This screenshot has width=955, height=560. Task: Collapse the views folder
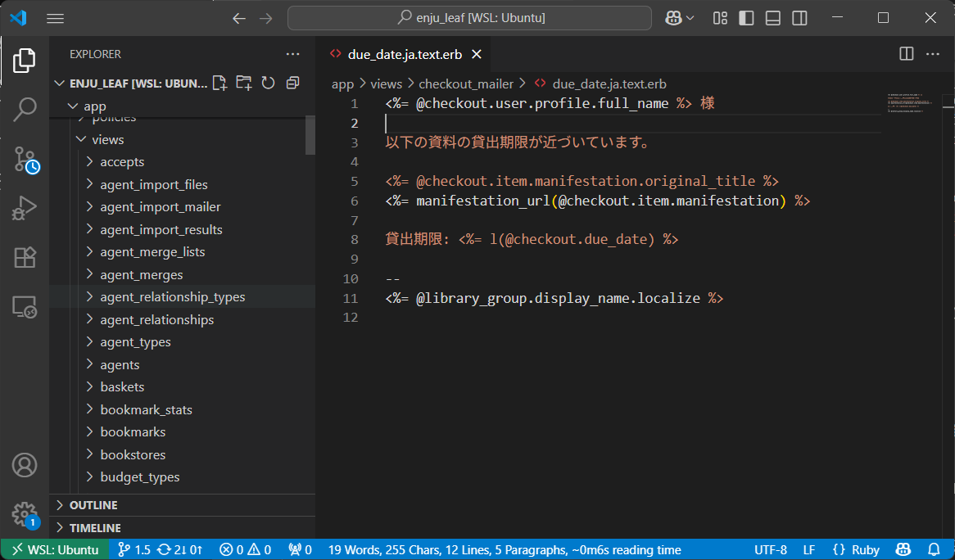(182, 140)
